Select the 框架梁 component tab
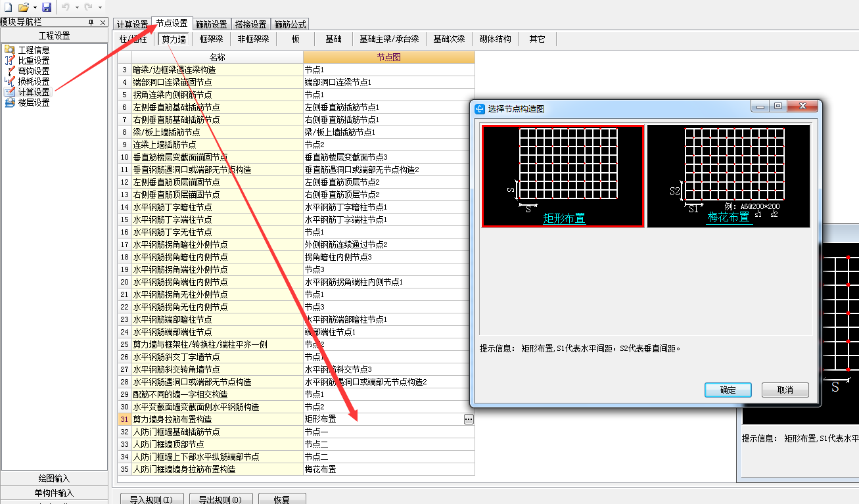The image size is (859, 504). [212, 39]
